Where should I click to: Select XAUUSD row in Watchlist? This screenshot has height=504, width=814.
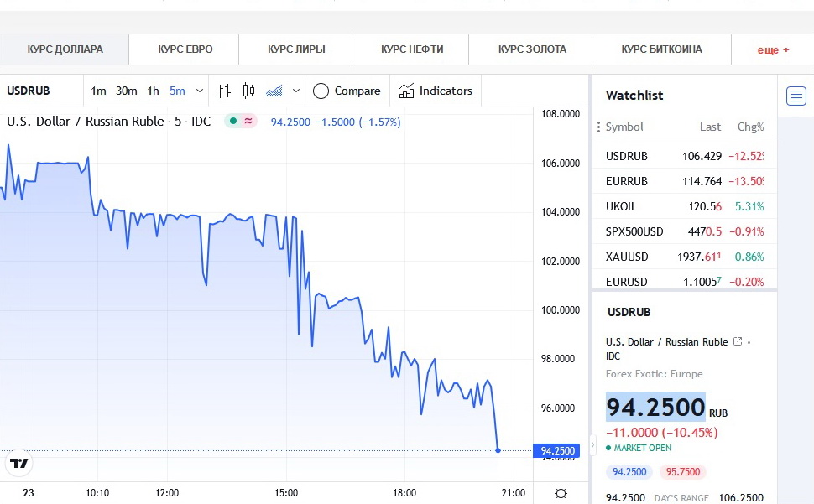[685, 257]
